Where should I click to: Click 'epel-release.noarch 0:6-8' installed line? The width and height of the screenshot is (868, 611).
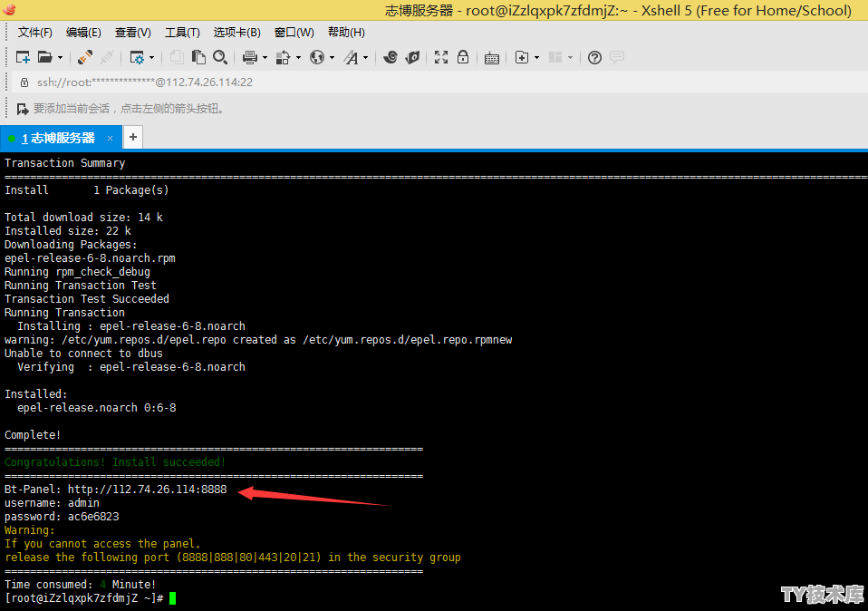pyautogui.click(x=97, y=408)
